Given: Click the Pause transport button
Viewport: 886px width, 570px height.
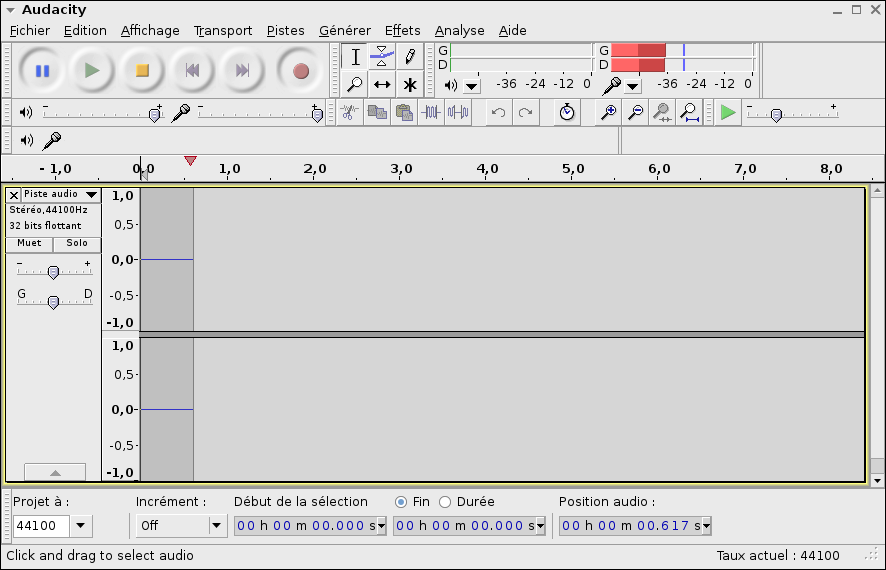Looking at the screenshot, I should pos(42,71).
